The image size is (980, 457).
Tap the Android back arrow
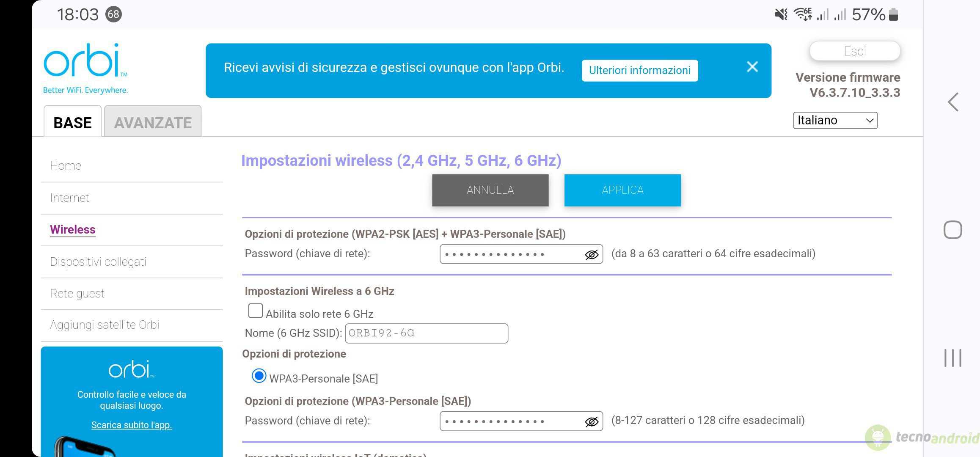[952, 102]
